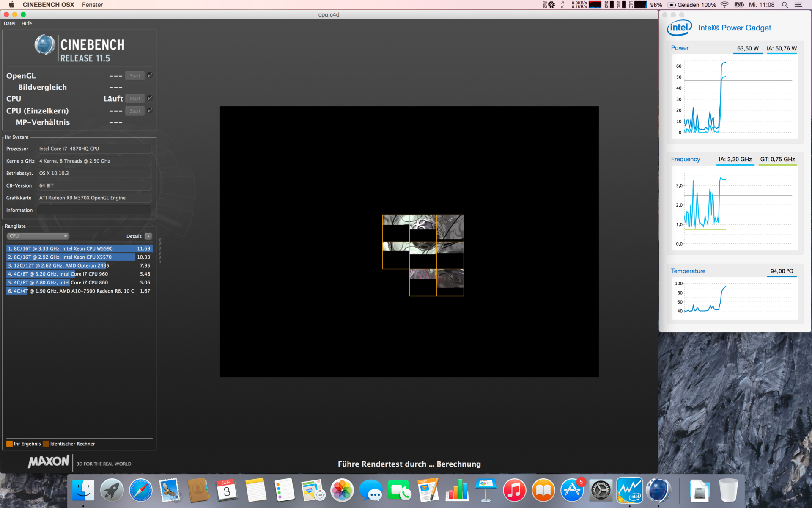Open the CPU ranking dropdown

(38, 236)
